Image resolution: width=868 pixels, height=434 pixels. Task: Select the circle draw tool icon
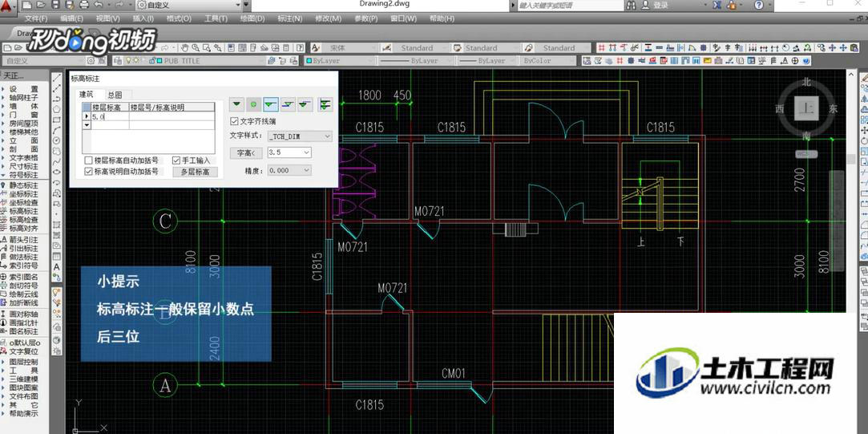pos(57,140)
